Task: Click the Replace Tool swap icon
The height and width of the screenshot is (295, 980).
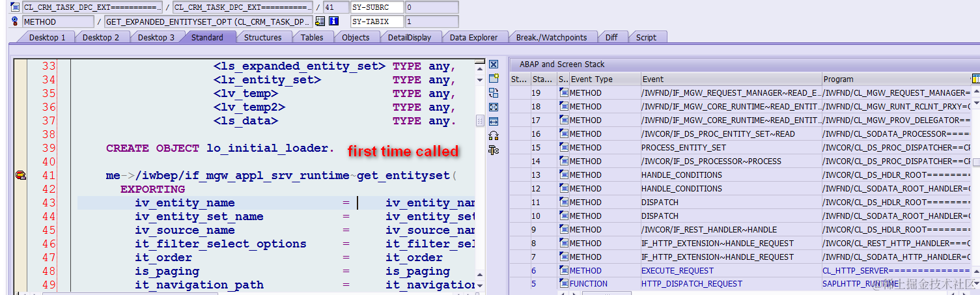Action: 494,92
